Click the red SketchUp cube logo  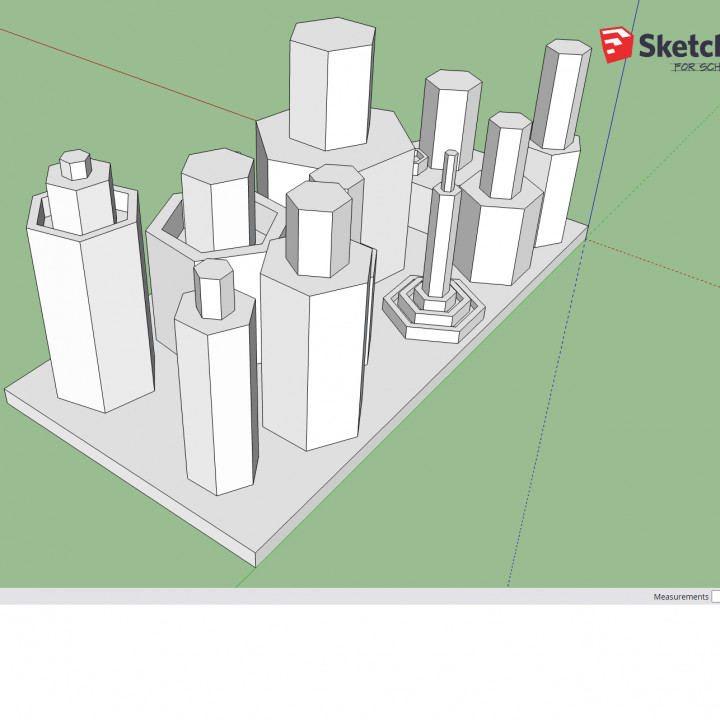617,44
